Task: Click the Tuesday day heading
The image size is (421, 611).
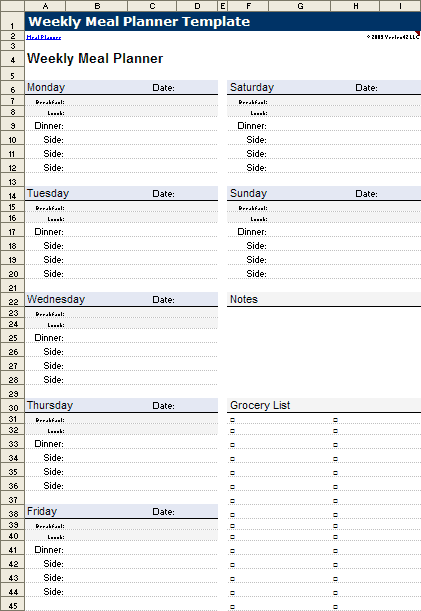Action: [x=48, y=193]
